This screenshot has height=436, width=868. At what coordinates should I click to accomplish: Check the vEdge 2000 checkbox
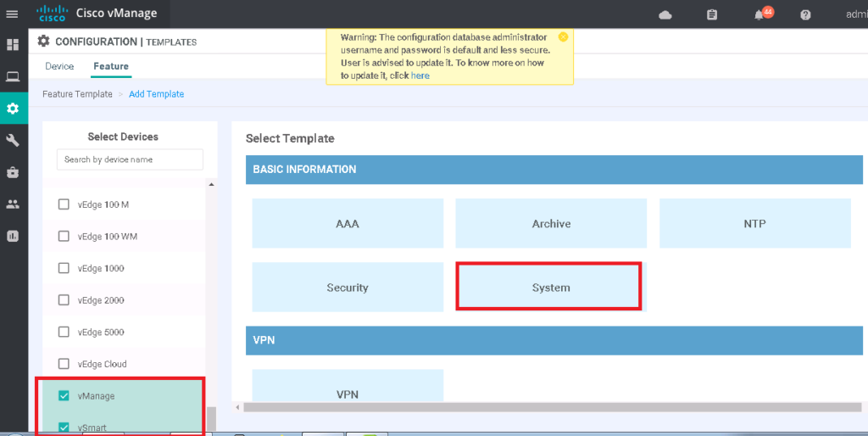tap(64, 300)
